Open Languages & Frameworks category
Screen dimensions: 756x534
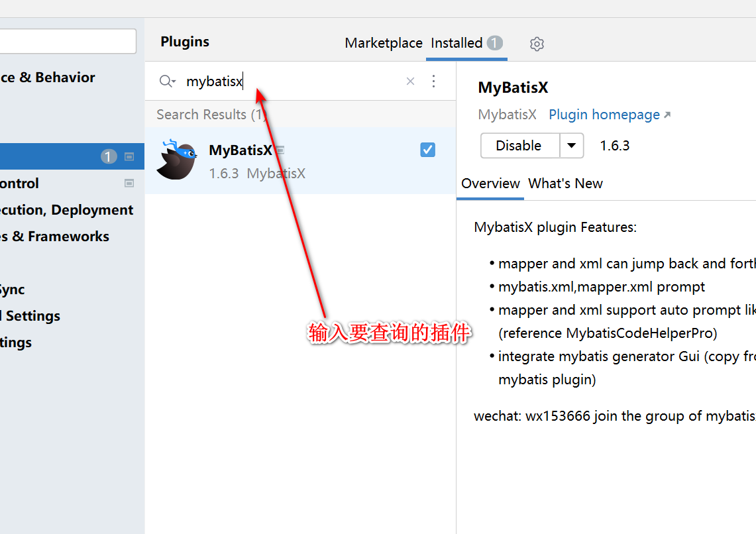54,237
